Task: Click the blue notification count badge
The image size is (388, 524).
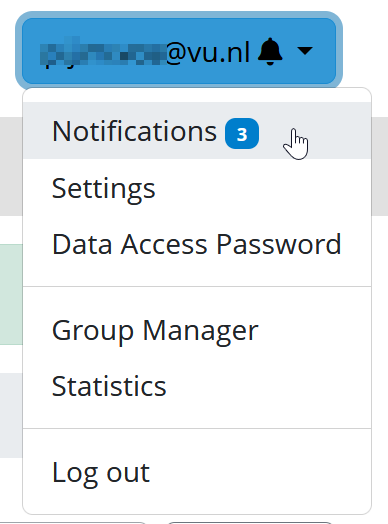Action: click(x=242, y=133)
